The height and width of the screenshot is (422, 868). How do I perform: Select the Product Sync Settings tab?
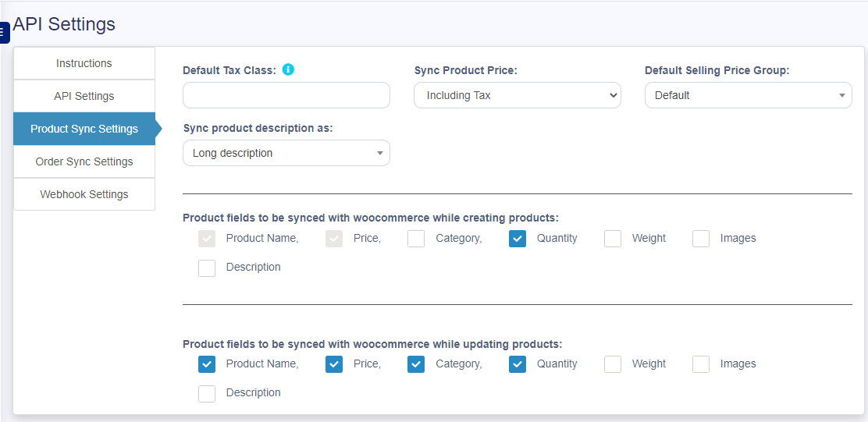84,129
